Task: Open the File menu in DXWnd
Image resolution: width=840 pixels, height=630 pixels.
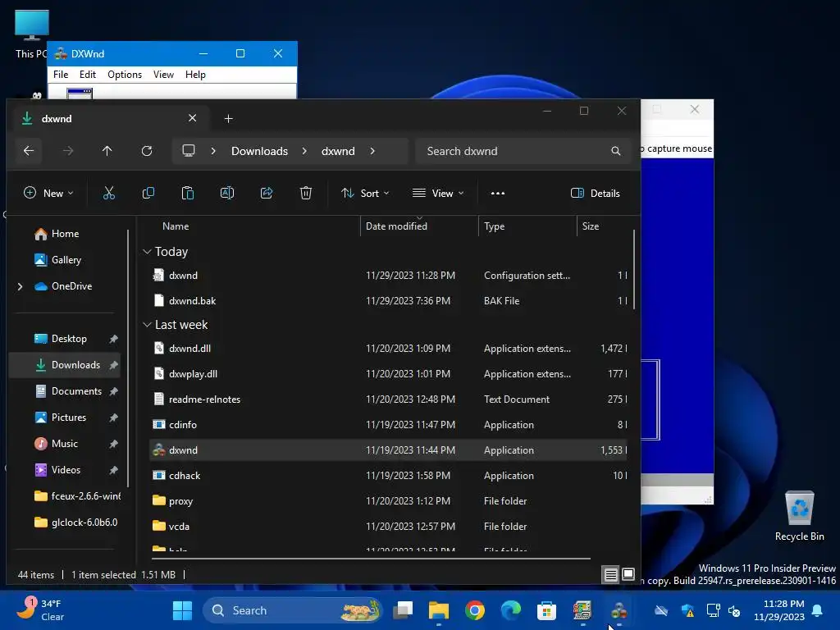Action: pyautogui.click(x=61, y=75)
